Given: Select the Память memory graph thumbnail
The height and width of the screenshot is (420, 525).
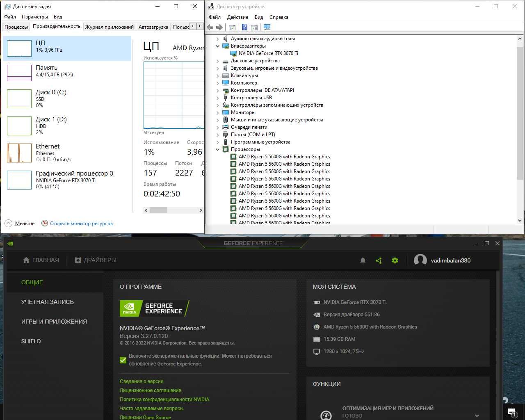Looking at the screenshot, I should tap(19, 73).
